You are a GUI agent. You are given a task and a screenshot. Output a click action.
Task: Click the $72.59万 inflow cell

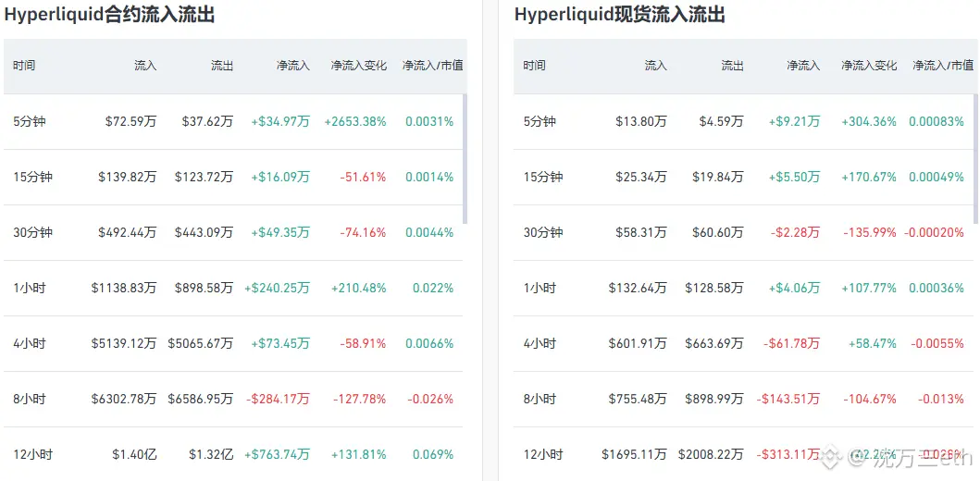tap(131, 122)
